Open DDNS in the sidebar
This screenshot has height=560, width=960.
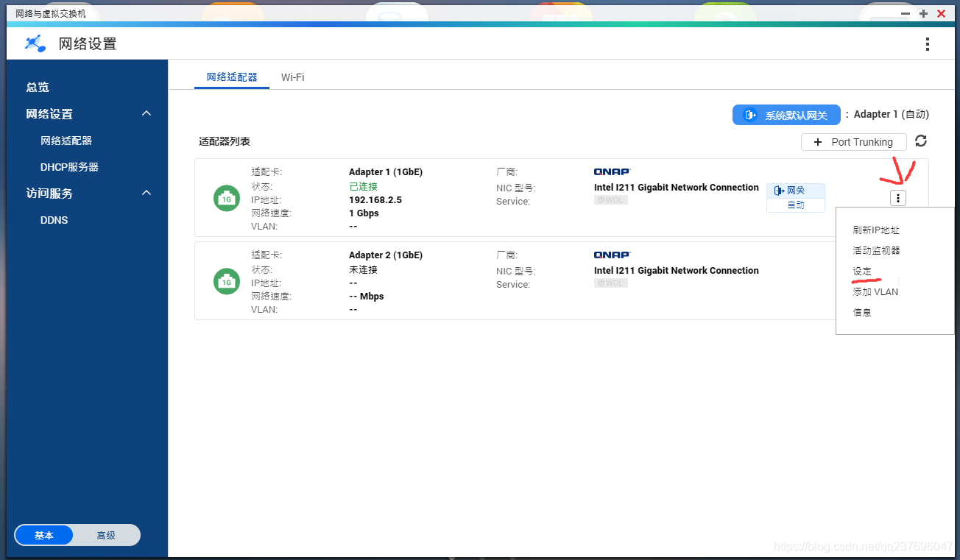click(54, 220)
